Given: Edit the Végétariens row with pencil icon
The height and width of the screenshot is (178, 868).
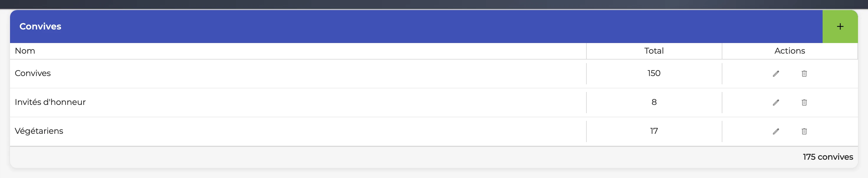Looking at the screenshot, I should (x=776, y=131).
